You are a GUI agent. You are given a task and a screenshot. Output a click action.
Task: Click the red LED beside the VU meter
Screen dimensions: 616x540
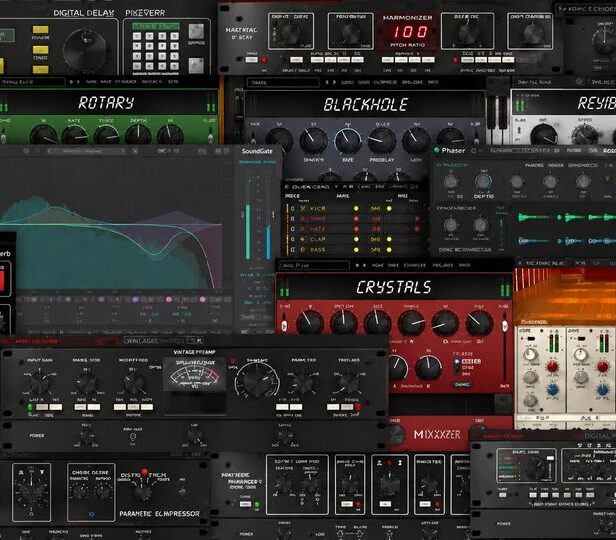(x=233, y=361)
